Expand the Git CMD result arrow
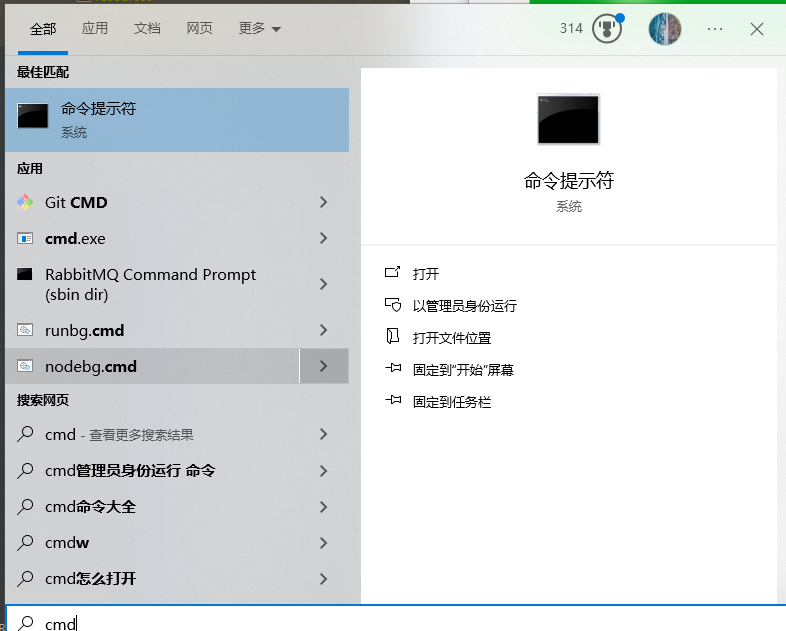Screen dimensions: 786x631 (x=323, y=202)
